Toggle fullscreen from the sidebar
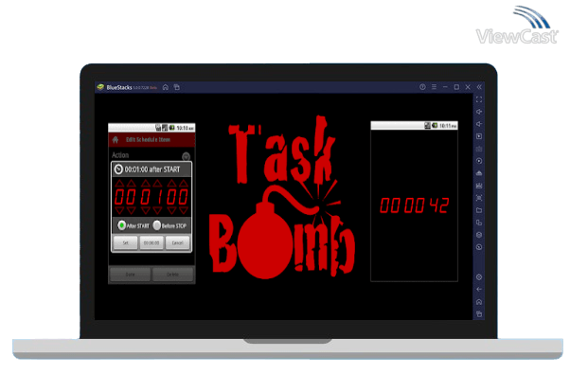570x392 pixels. pos(479,99)
